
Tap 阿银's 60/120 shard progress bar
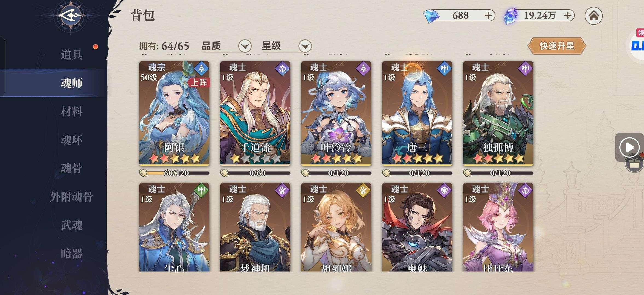pos(176,173)
